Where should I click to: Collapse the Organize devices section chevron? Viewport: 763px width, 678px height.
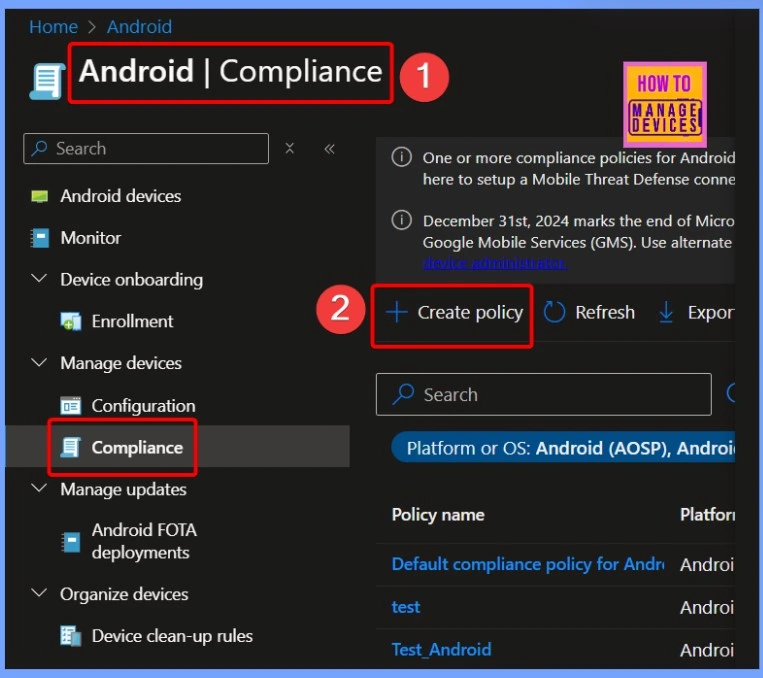39,593
